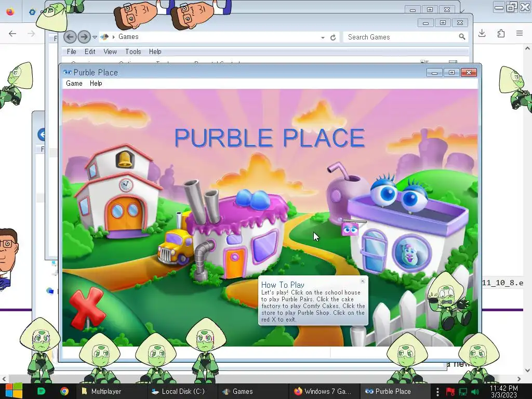Open Tools menu in the Games explorer window

click(x=133, y=51)
